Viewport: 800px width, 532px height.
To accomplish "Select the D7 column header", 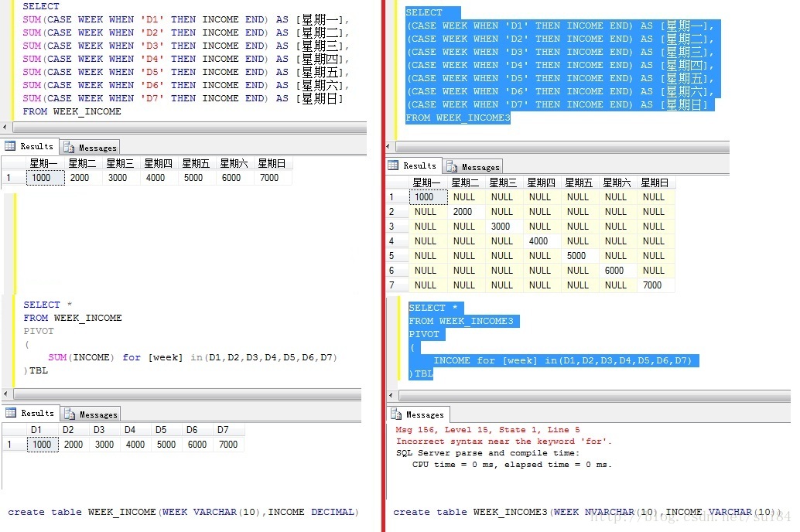I will [229, 430].
